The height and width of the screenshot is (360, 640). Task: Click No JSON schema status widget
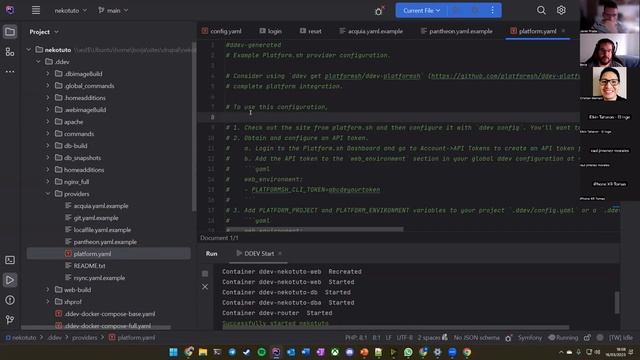pyautogui.click(x=476, y=338)
